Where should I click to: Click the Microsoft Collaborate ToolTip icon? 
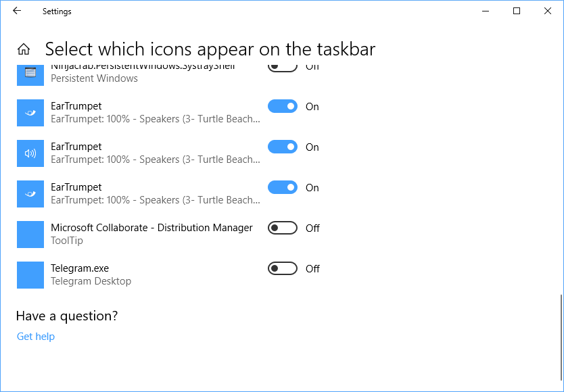tap(30, 234)
